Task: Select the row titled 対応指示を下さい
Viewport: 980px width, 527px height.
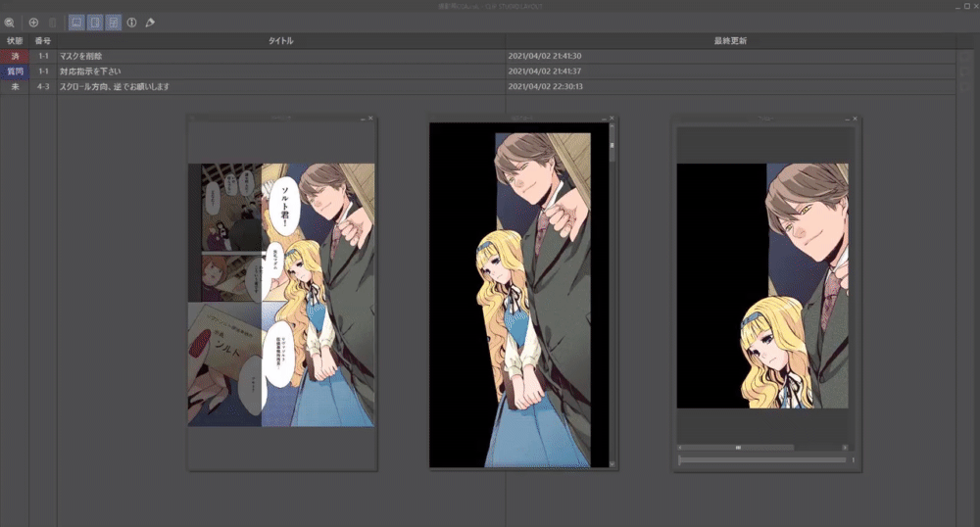Action: pos(477,72)
